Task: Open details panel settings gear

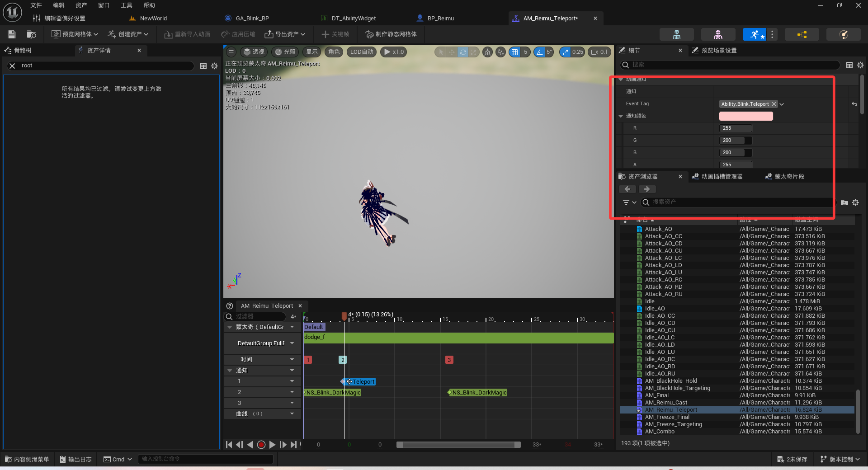Action: point(860,65)
